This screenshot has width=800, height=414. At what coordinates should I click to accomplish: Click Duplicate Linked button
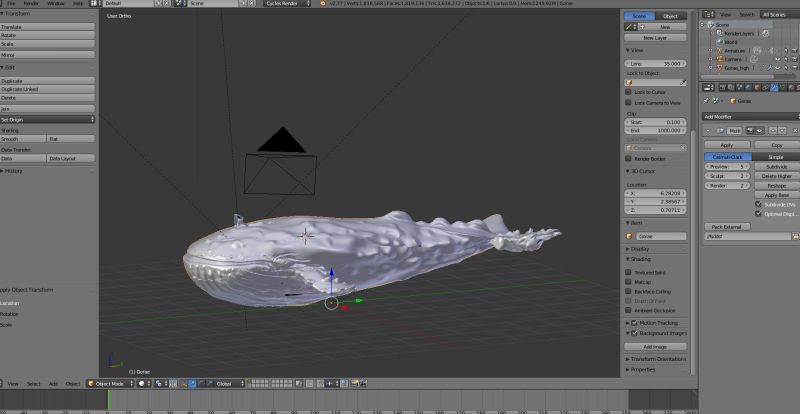pos(47,89)
